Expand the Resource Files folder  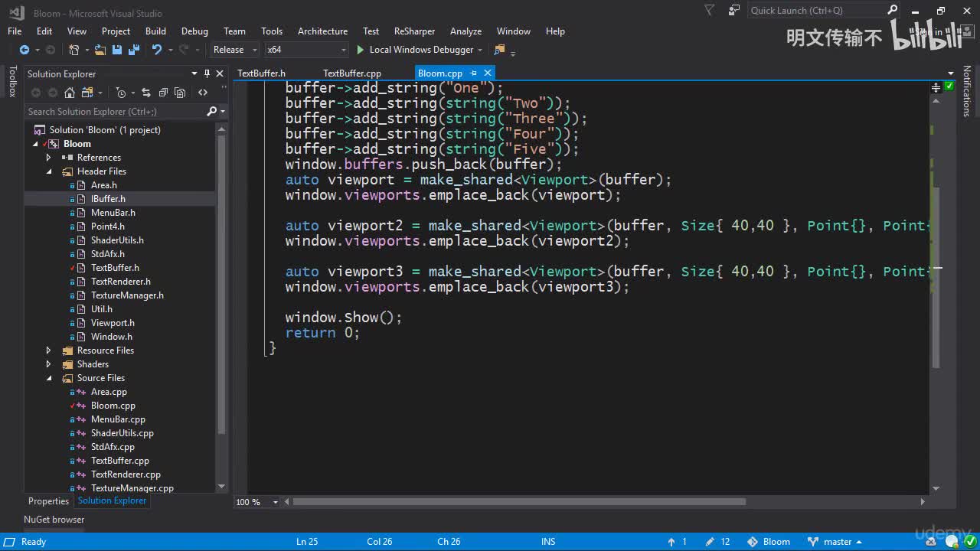48,350
